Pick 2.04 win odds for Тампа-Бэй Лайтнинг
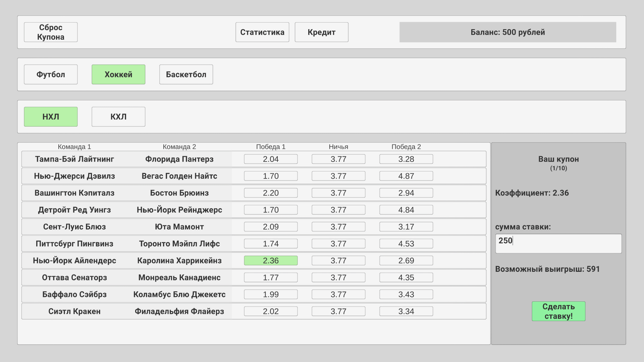The width and height of the screenshot is (644, 362). click(x=271, y=159)
